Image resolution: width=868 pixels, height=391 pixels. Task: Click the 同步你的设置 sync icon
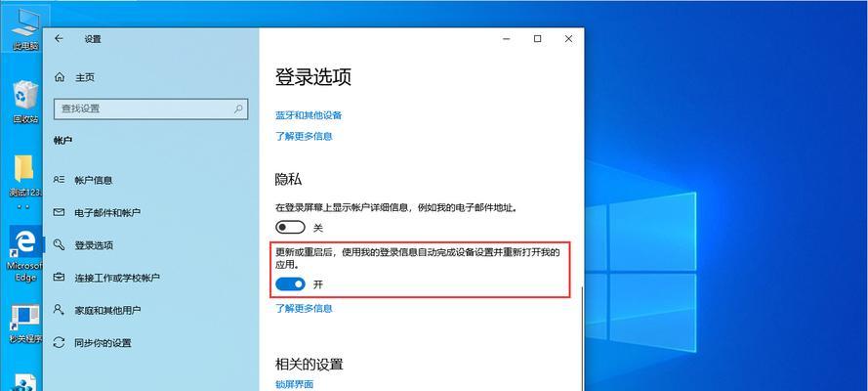pos(59,343)
